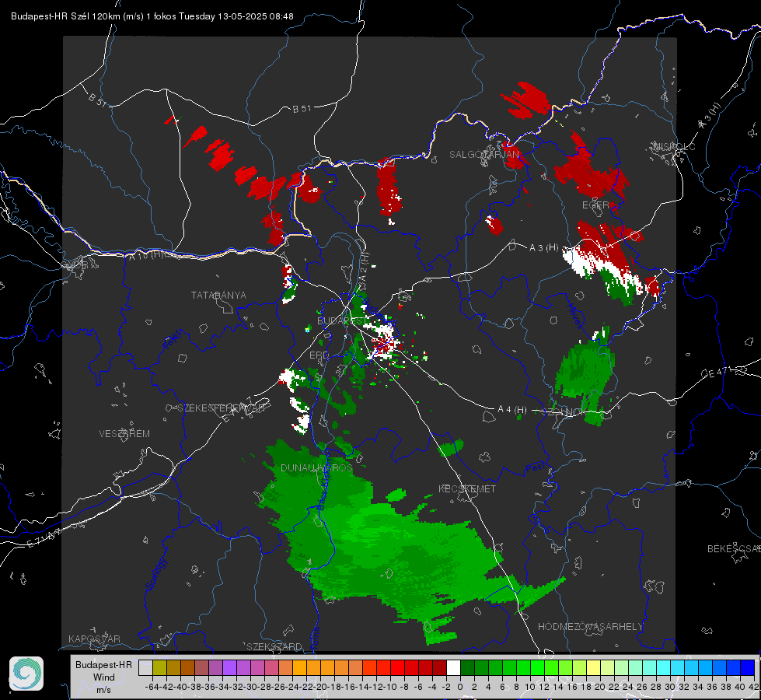
Task: Click the 'A 4 (H)' road label
Action: tap(512, 410)
